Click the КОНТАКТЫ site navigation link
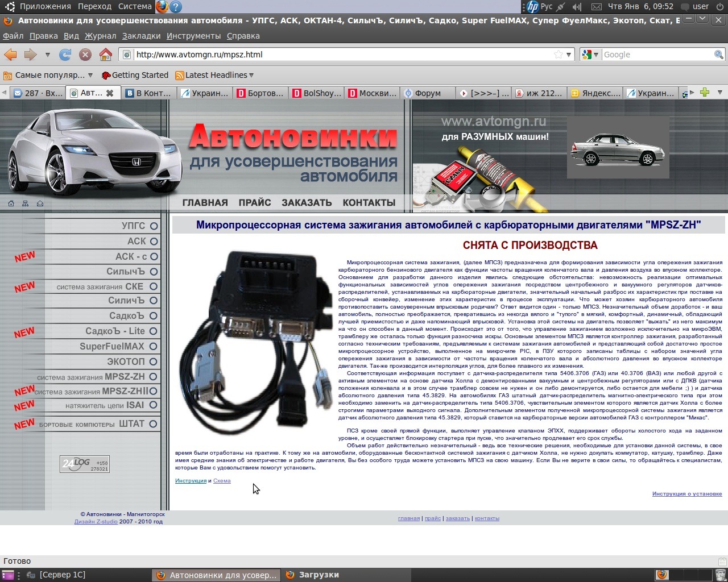Viewport: 728px width, 582px height. 369,203
